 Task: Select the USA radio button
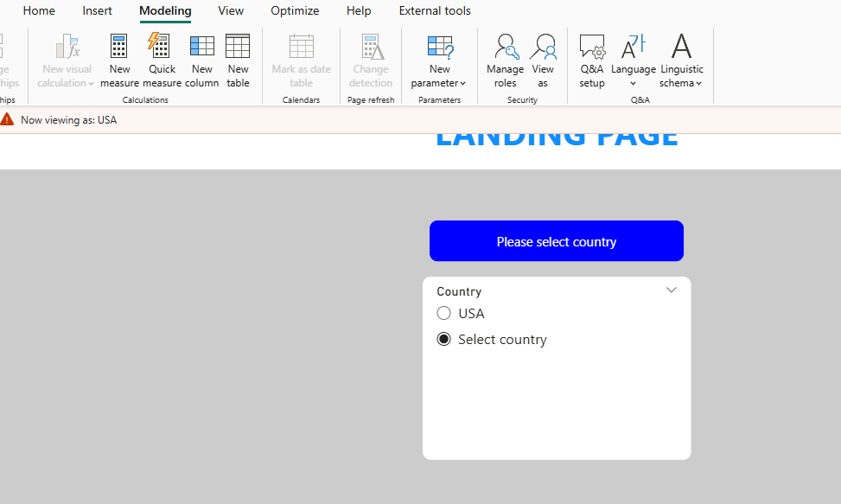(x=444, y=313)
